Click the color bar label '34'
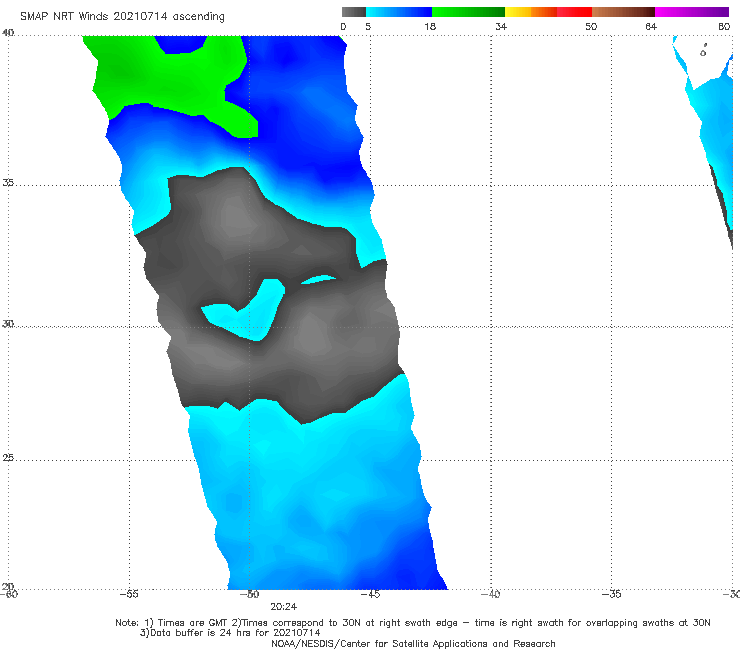 (501, 26)
